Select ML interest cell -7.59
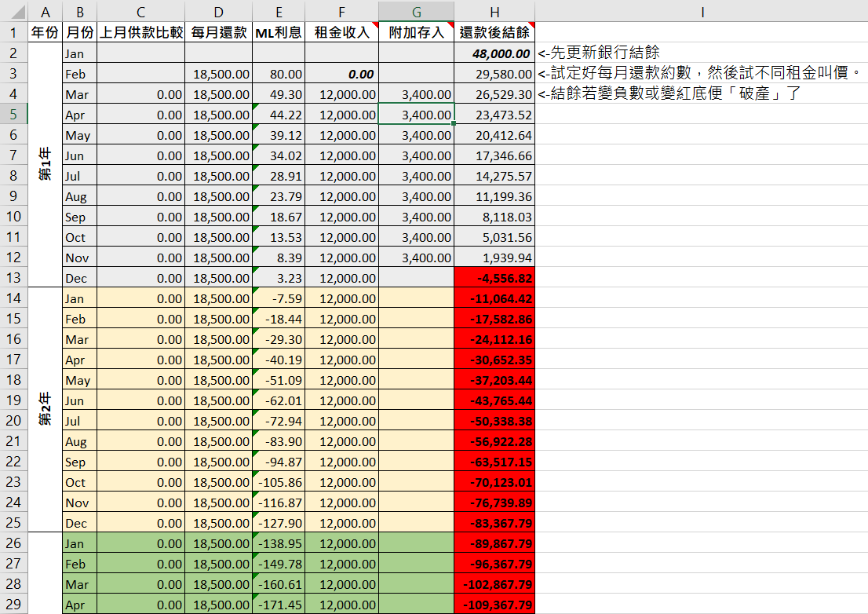The image size is (868, 614). click(x=279, y=298)
